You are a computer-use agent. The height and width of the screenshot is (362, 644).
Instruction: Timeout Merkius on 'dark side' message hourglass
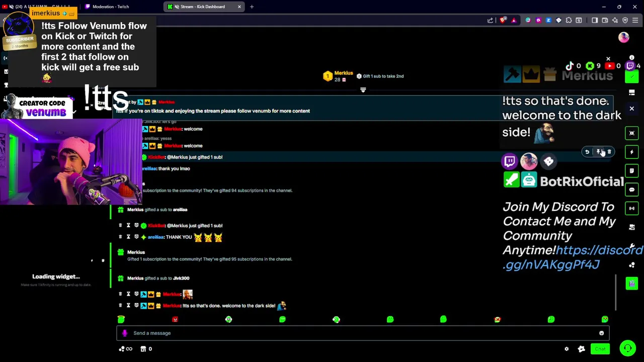click(x=128, y=305)
